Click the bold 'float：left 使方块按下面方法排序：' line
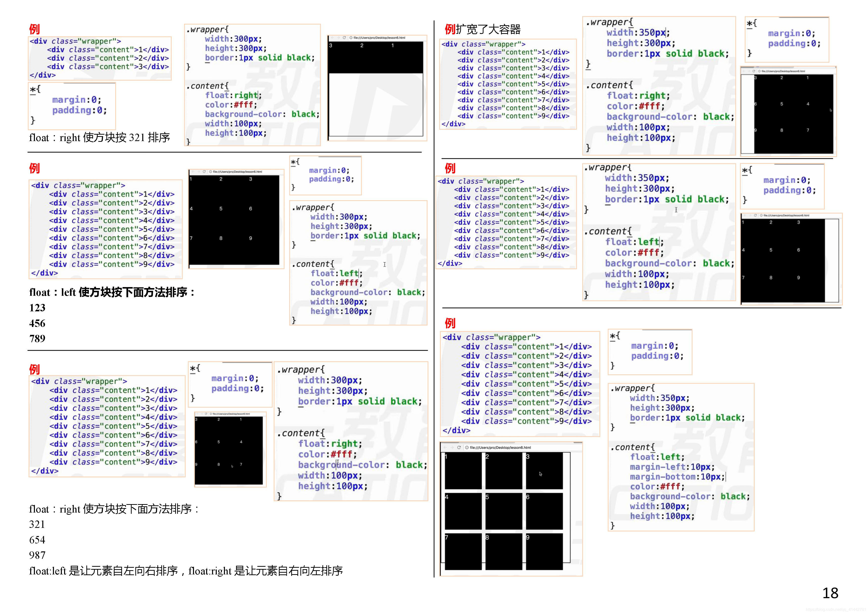Screen dimensions: 868x614 click(112, 292)
